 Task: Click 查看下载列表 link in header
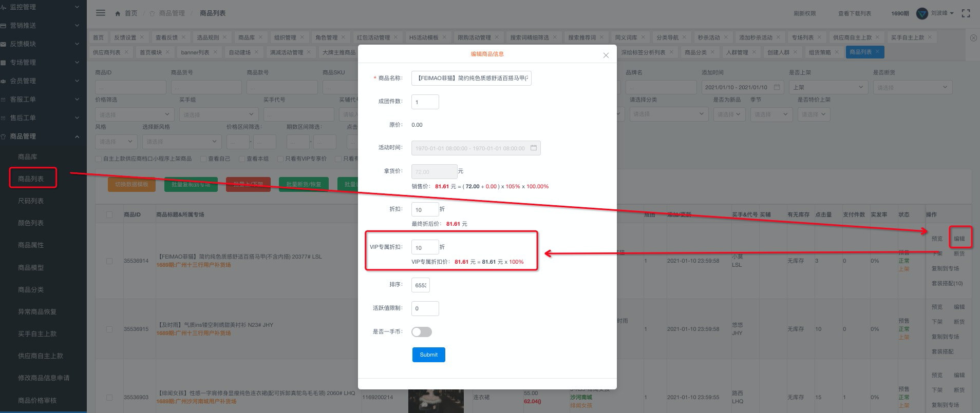pos(855,13)
